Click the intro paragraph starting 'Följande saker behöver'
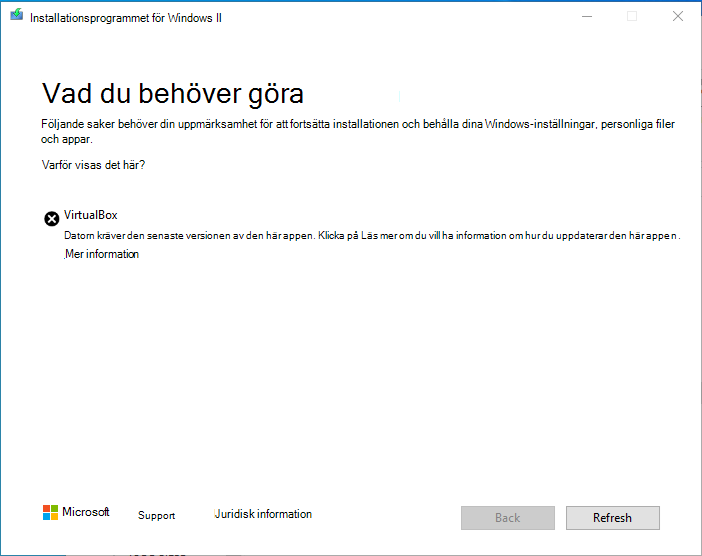The image size is (702, 556). (x=358, y=131)
